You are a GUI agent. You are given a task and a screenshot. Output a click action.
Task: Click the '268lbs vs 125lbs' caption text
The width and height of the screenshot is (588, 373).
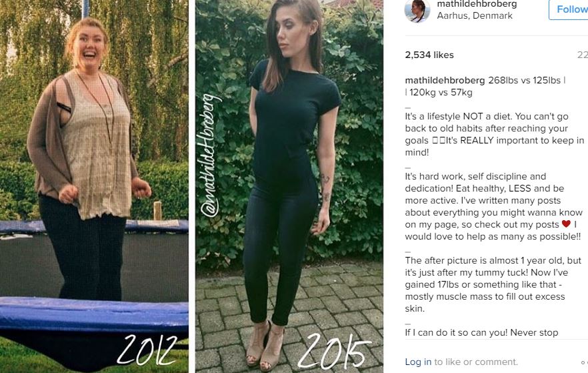[x=524, y=80]
